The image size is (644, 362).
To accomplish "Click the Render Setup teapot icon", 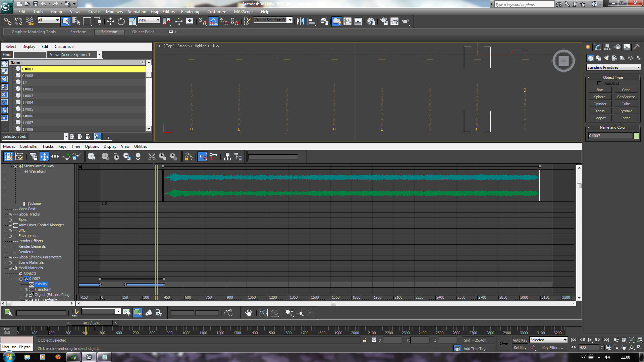I will (x=384, y=21).
